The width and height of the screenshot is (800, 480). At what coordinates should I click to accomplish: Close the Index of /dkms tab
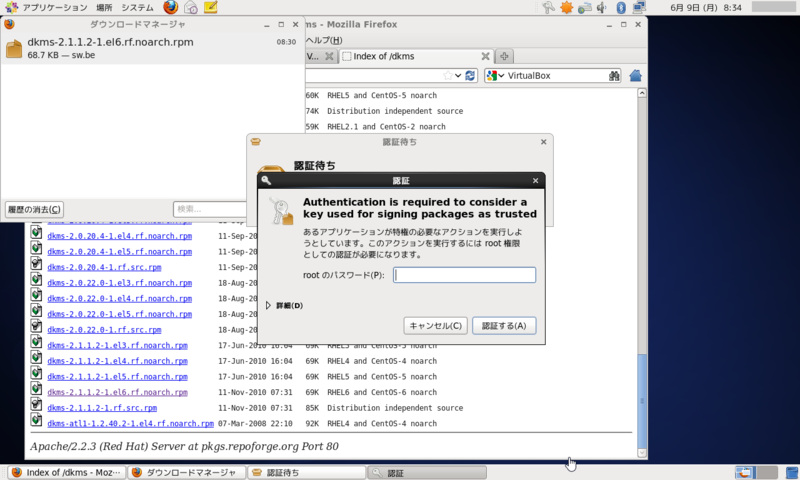click(x=485, y=56)
